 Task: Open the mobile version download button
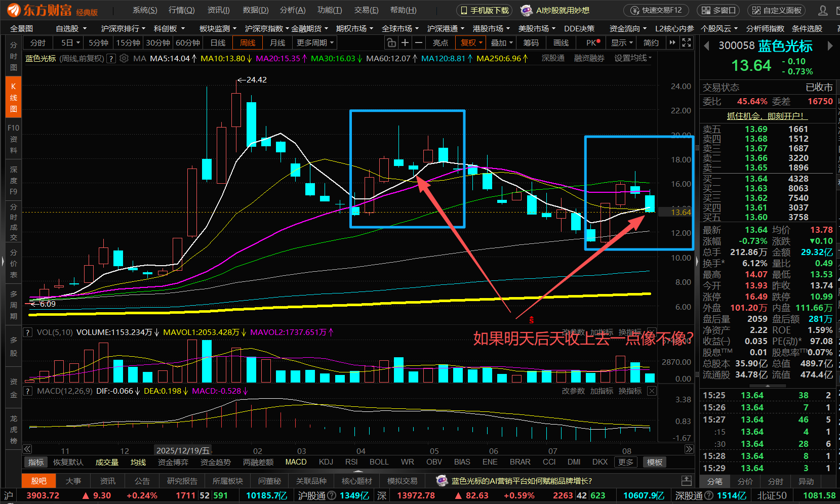click(x=485, y=10)
